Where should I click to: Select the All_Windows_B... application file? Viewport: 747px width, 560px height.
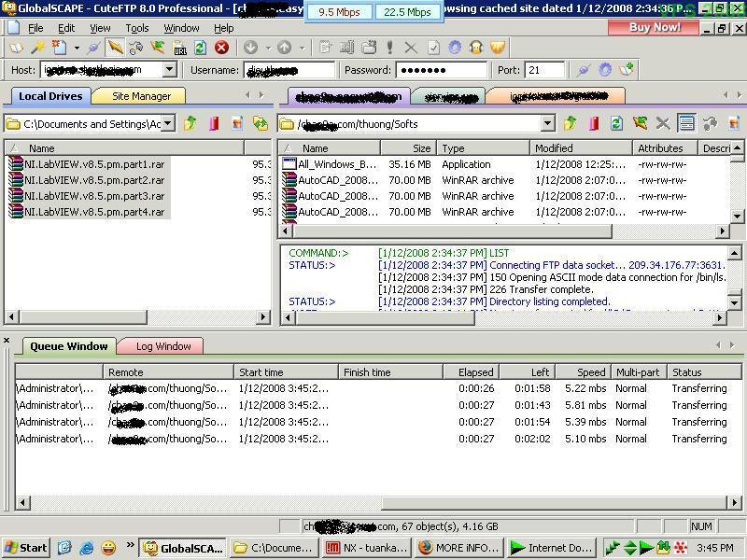click(x=331, y=164)
